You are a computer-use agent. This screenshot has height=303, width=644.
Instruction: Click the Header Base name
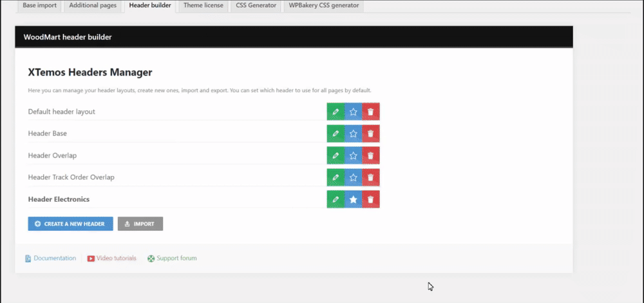[47, 133]
